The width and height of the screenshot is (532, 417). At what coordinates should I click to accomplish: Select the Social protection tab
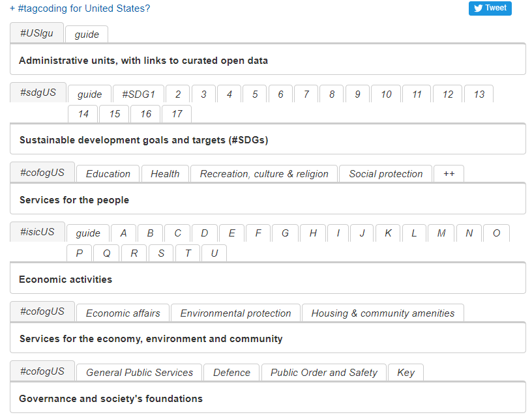[x=385, y=173]
